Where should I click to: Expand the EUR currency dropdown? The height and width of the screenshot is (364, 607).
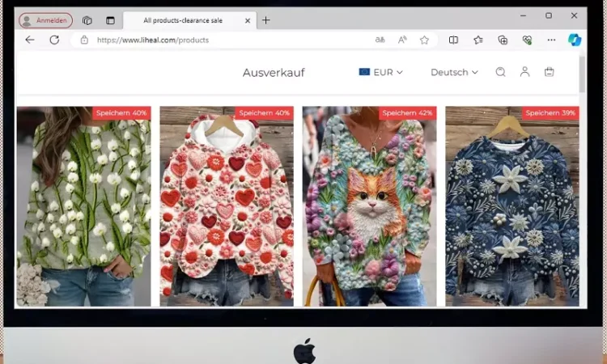point(381,72)
